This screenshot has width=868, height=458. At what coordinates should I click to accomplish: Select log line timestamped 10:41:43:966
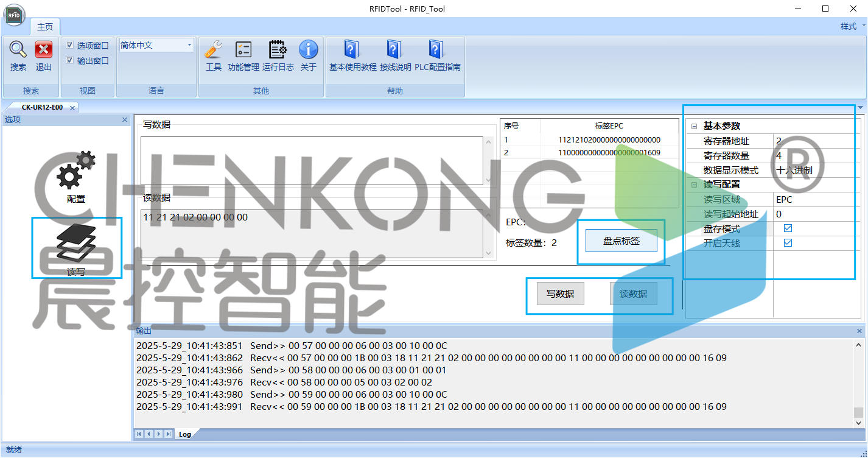[291, 370]
